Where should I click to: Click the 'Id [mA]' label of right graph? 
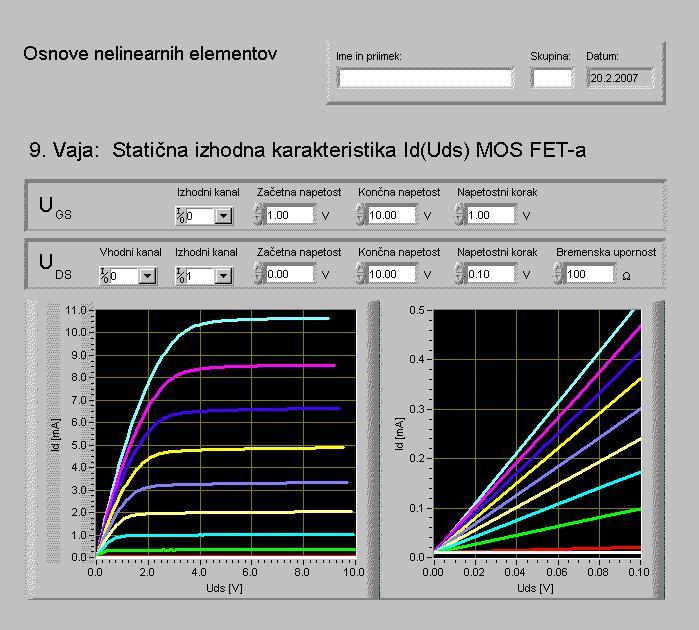tap(399, 434)
